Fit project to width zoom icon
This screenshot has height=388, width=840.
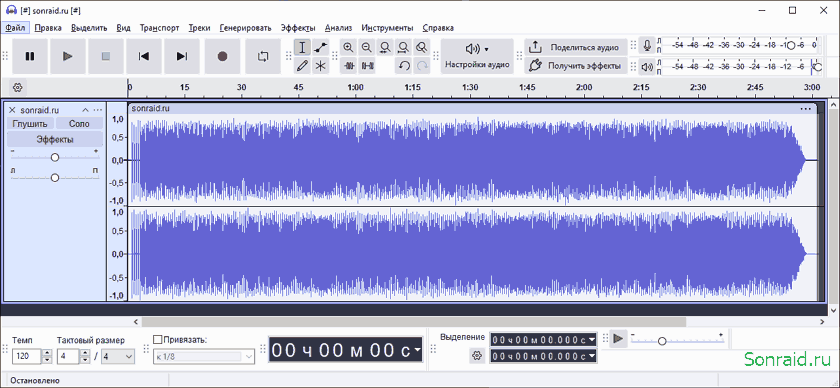(x=403, y=48)
